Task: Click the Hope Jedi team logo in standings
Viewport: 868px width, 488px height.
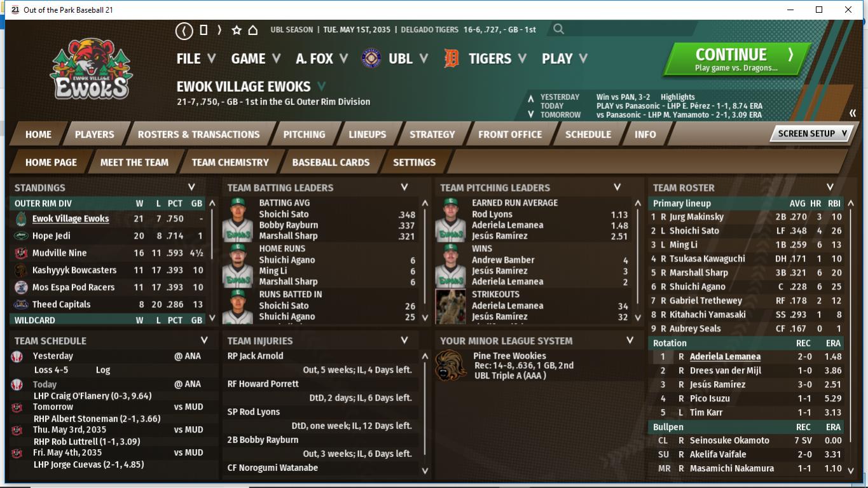Action: (x=21, y=235)
